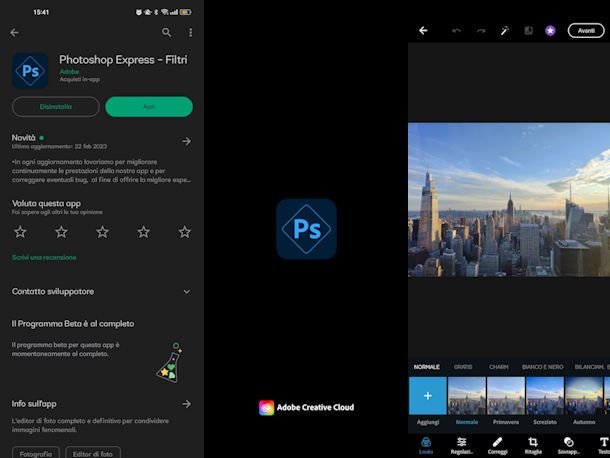Expand Contatto sviluppatore section

coord(187,292)
